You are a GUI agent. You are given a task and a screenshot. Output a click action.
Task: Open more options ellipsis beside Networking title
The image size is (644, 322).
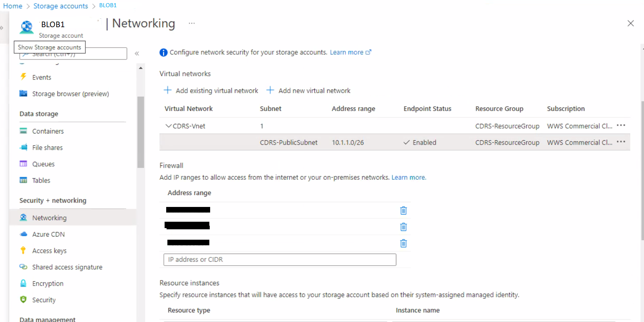(192, 24)
